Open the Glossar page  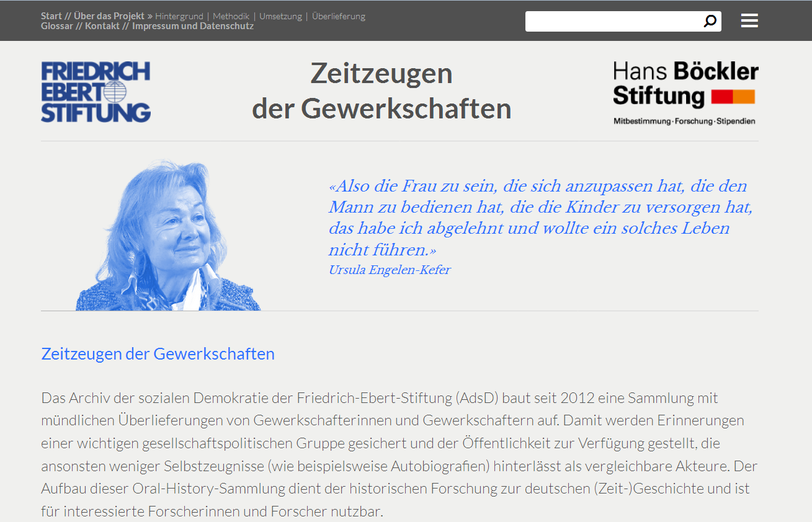click(x=56, y=26)
